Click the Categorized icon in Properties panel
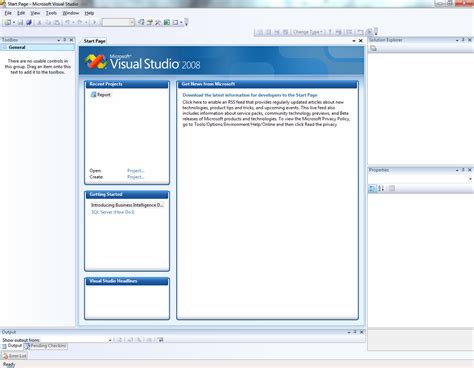The height and width of the screenshot is (368, 474). (x=372, y=188)
